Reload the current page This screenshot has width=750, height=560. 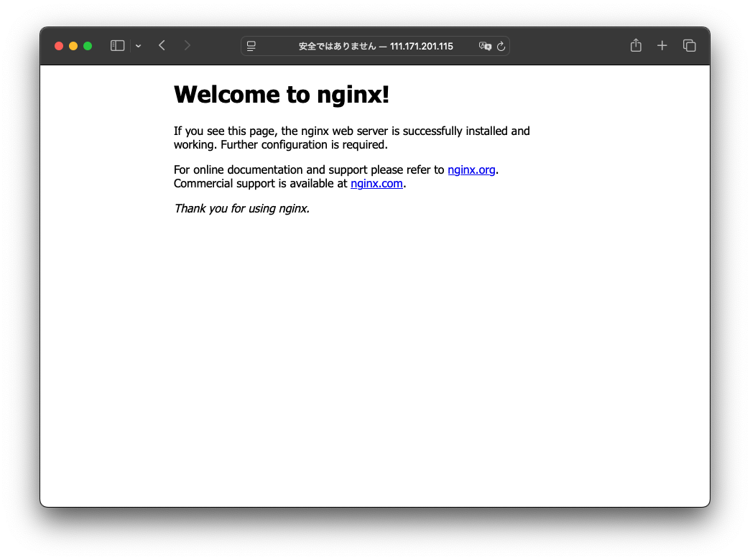point(502,45)
